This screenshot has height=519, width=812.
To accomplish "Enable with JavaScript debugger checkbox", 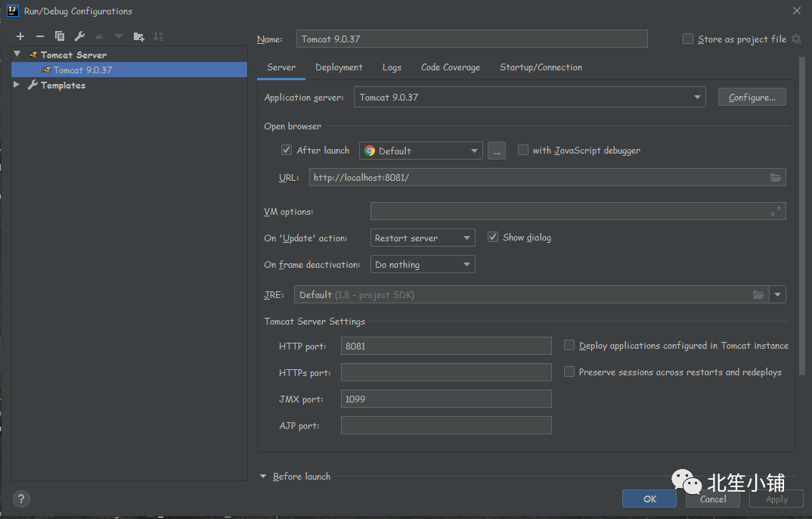I will tap(523, 151).
